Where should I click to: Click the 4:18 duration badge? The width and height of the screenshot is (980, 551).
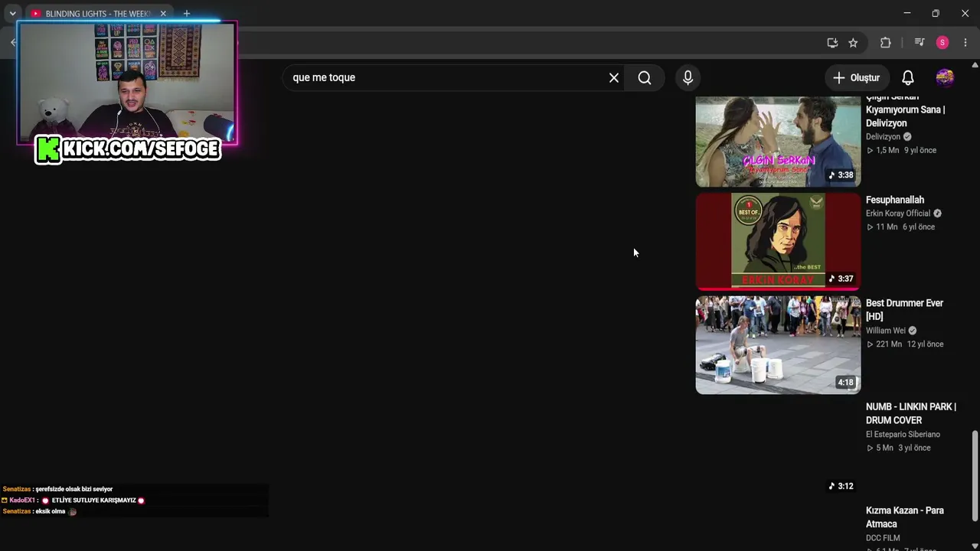[845, 383]
